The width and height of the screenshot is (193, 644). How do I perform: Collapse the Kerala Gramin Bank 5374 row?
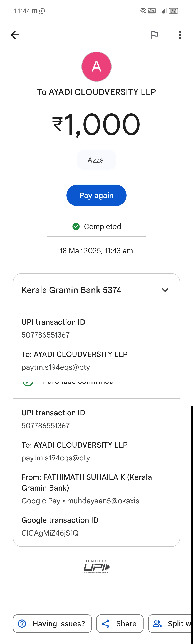point(71,290)
